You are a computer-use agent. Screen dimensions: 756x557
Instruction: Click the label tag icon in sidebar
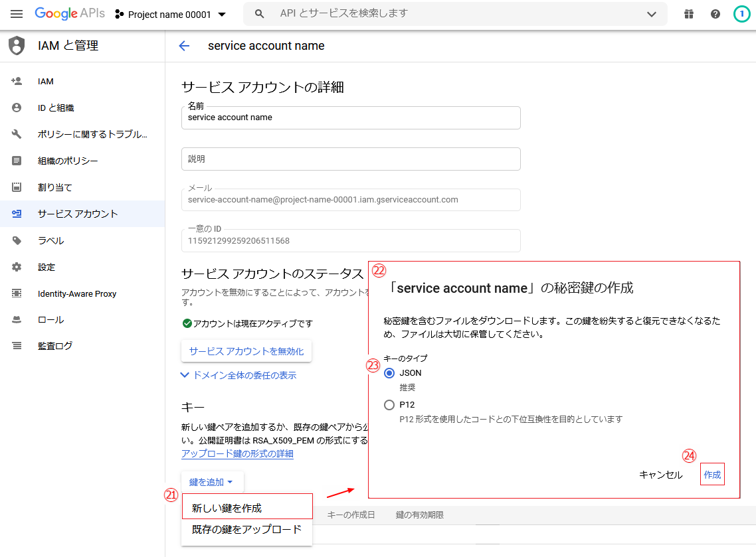(x=17, y=240)
